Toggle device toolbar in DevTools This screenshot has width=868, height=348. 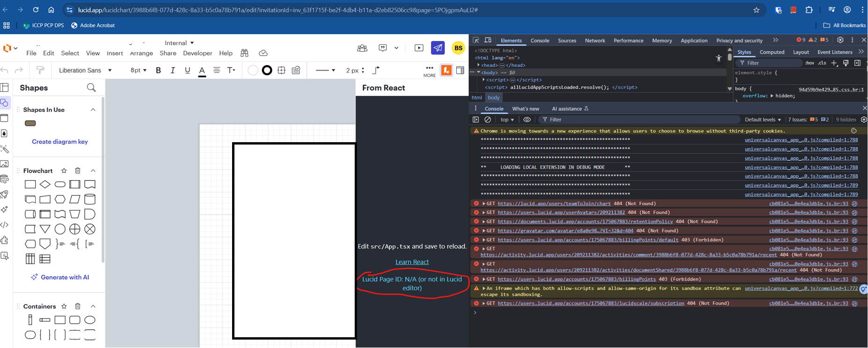(488, 40)
